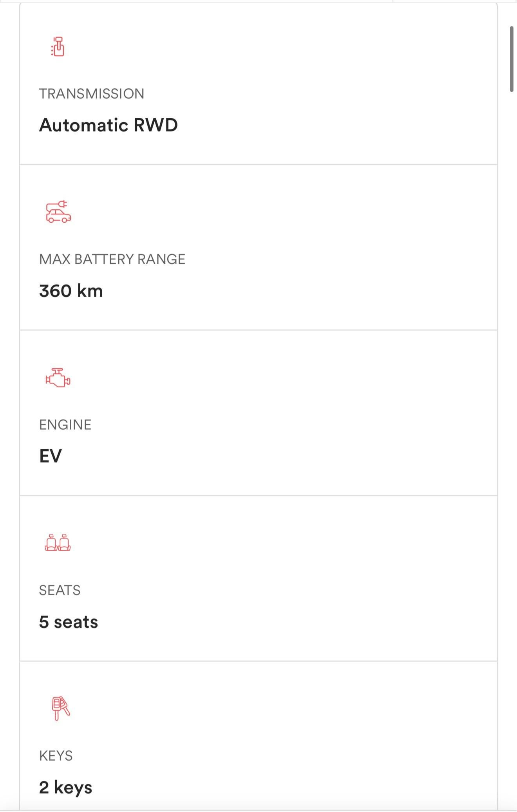Select the SEATS label text
This screenshot has height=812, width=517.
click(x=60, y=590)
